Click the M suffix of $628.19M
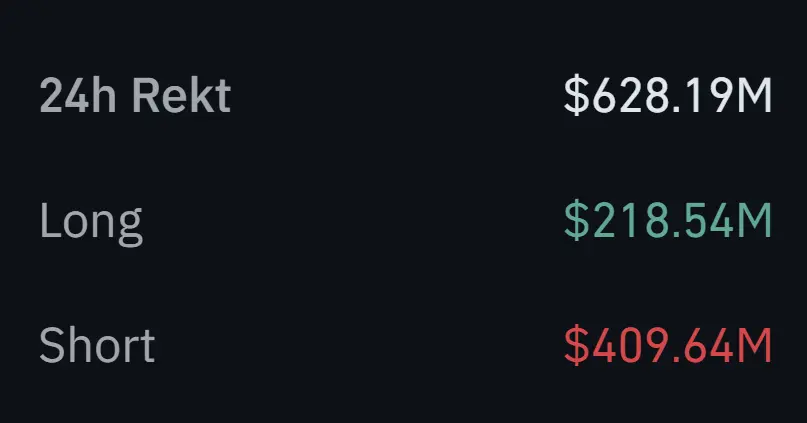The width and height of the screenshot is (807, 423). pos(755,97)
